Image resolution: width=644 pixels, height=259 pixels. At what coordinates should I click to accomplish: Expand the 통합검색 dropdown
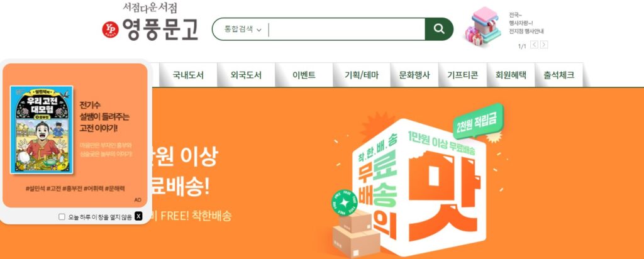(242, 29)
